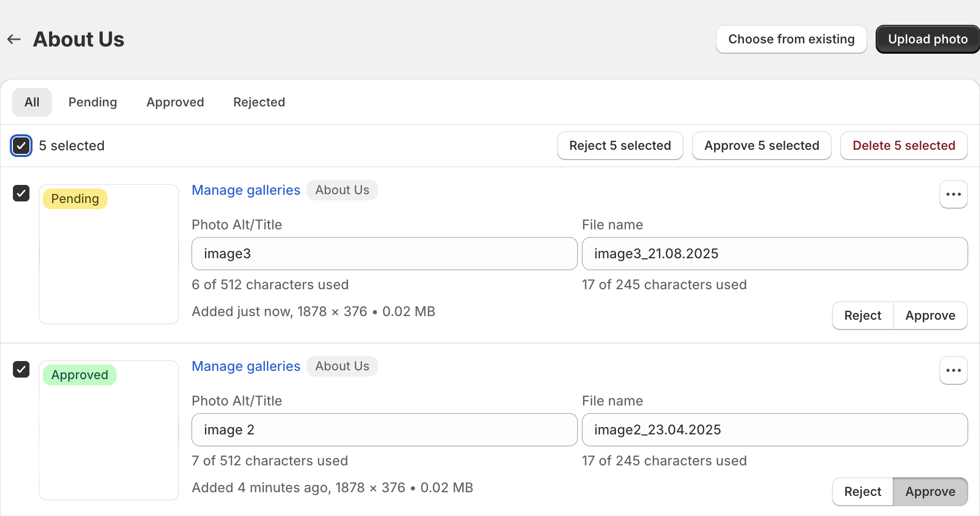Select the All tab
This screenshot has width=980, height=516.
click(x=32, y=102)
